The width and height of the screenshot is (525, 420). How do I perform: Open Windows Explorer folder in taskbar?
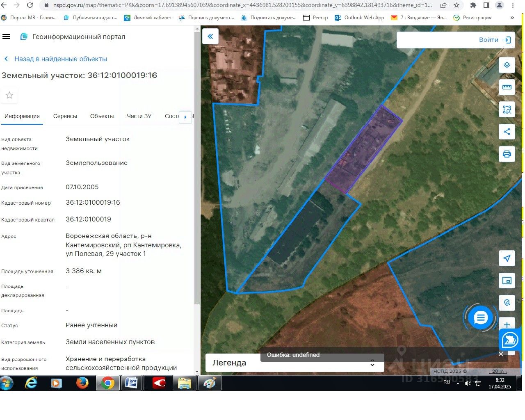tap(185, 383)
